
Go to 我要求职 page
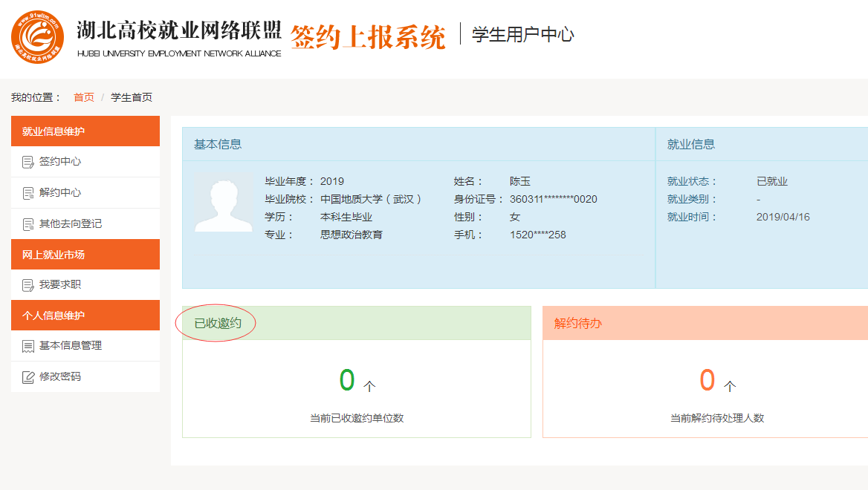pos(60,285)
